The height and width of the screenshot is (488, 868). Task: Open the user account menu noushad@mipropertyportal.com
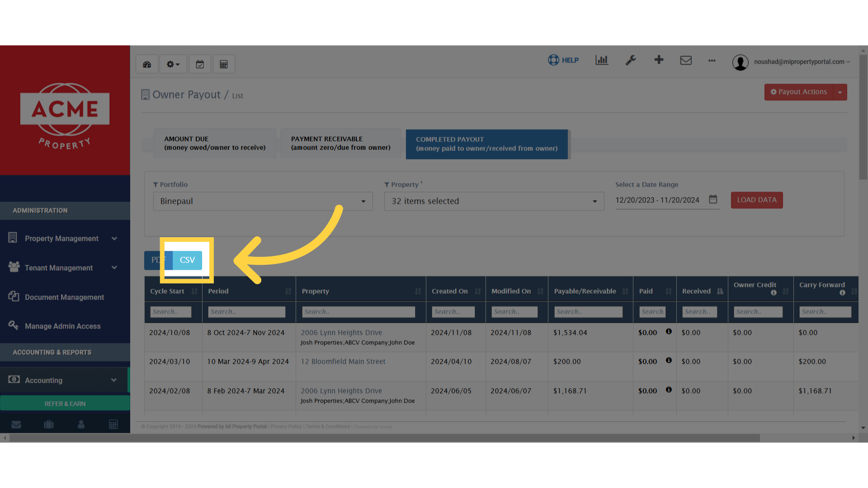(x=791, y=62)
